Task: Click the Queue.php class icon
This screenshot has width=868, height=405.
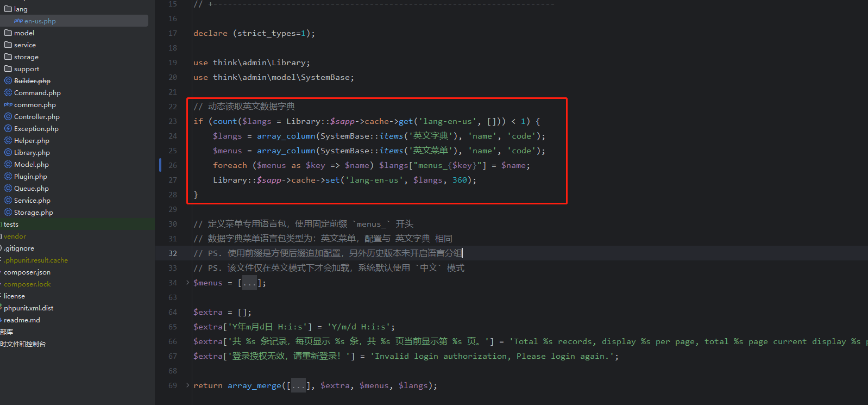Action: [x=8, y=188]
